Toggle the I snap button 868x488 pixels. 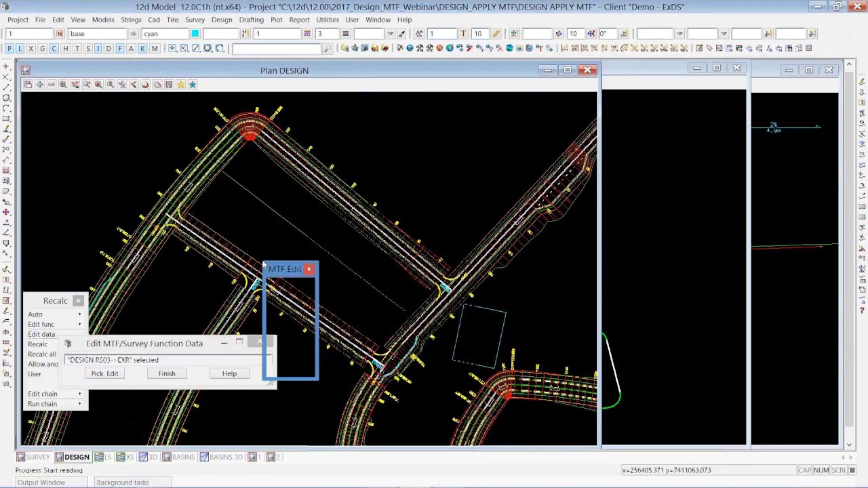tap(98, 48)
